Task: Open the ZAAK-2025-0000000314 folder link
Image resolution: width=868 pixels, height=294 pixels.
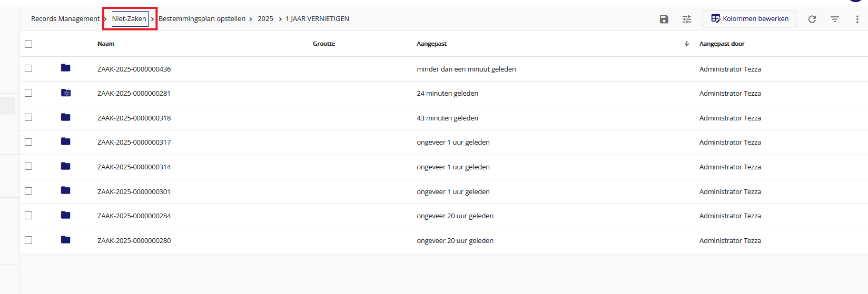Action: point(134,167)
